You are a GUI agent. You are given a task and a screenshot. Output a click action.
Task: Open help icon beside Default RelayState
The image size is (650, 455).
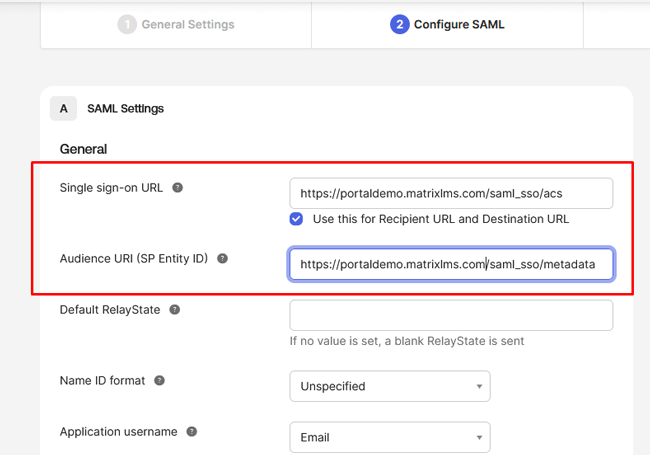(x=175, y=310)
